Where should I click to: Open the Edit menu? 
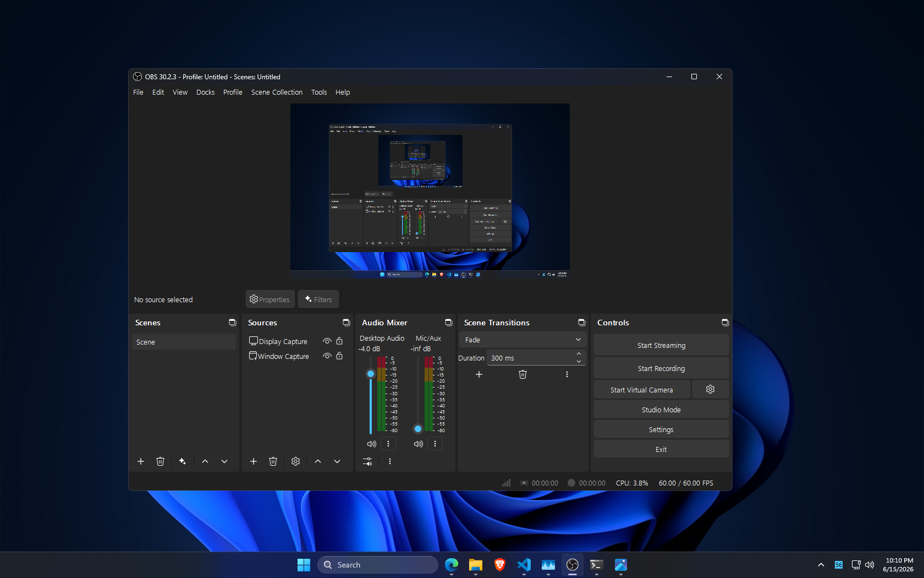click(x=158, y=92)
